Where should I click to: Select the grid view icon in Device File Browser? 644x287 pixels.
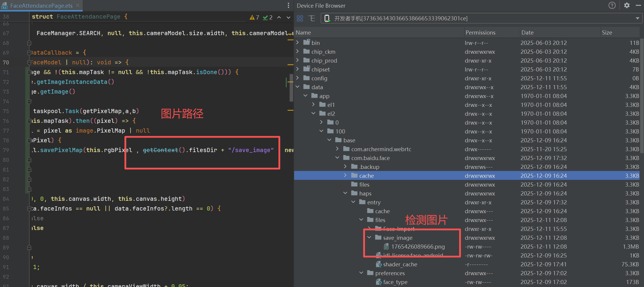[300, 18]
